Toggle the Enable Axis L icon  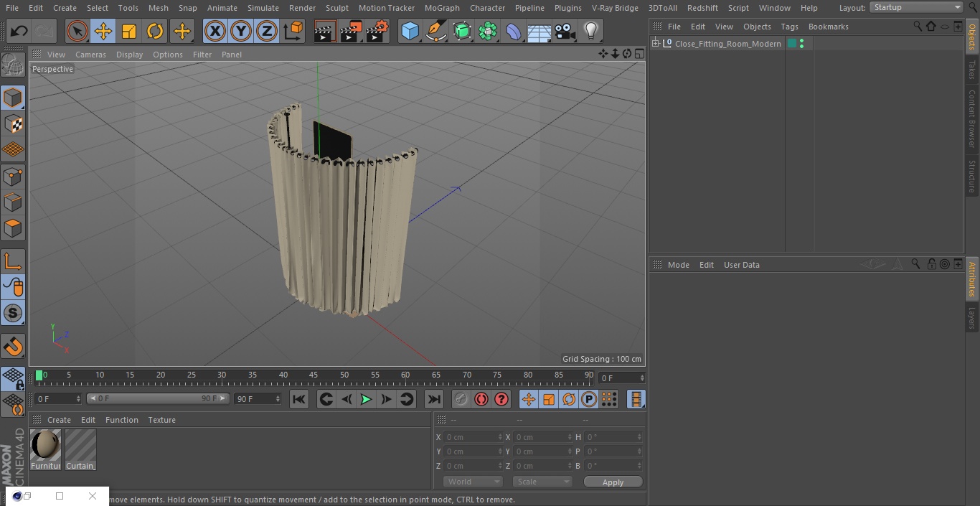(x=13, y=261)
